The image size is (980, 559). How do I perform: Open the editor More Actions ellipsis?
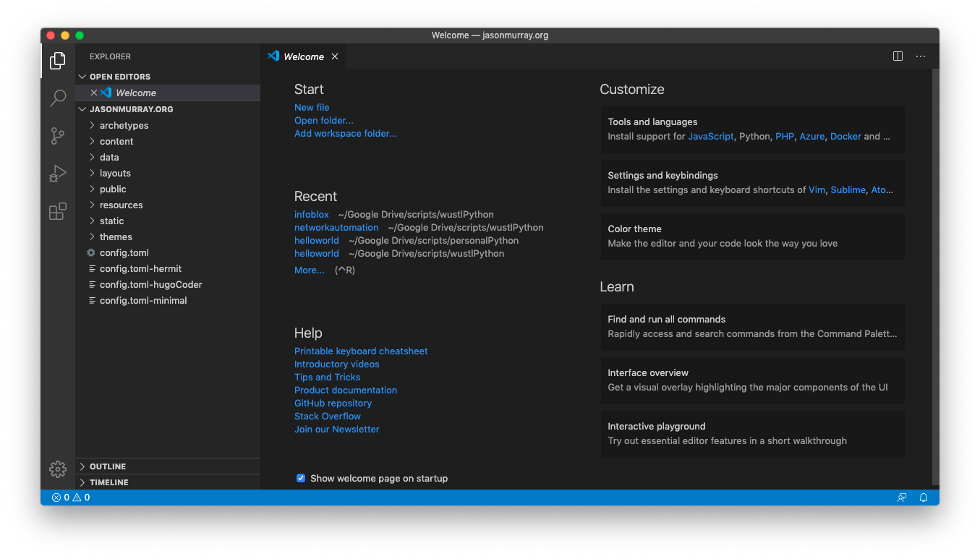(x=921, y=56)
